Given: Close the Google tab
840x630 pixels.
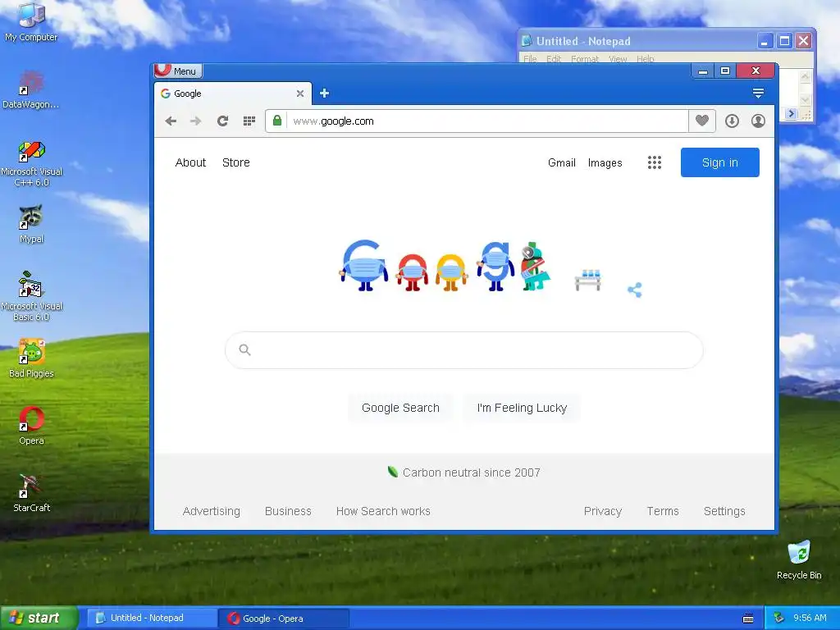Looking at the screenshot, I should click(300, 94).
